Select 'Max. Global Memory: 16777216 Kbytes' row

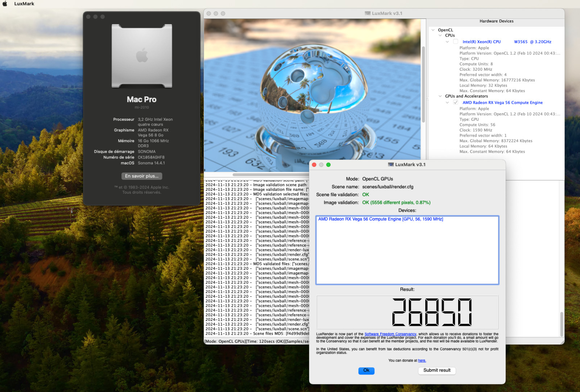[x=497, y=80]
